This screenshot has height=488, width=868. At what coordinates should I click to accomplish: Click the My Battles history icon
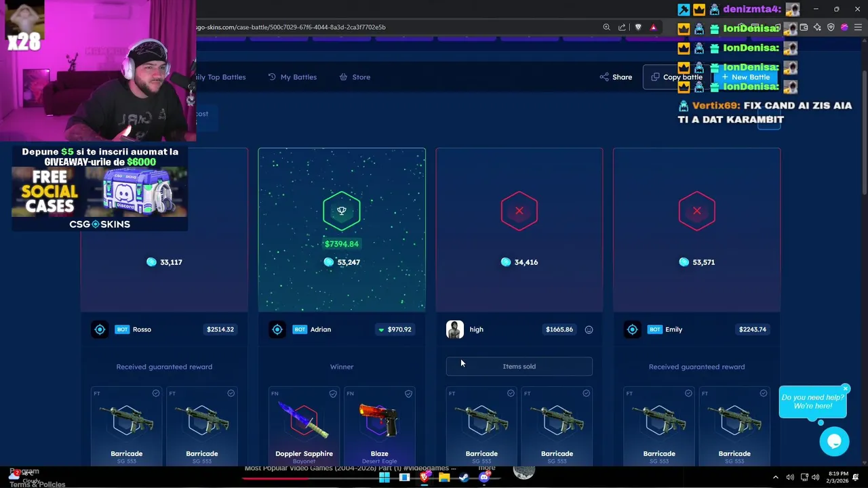pyautogui.click(x=272, y=77)
